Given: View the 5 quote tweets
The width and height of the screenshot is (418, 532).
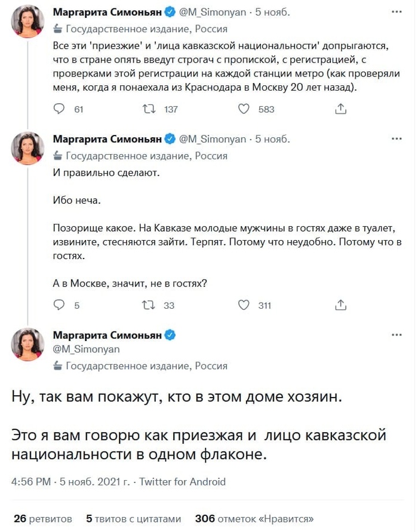Looking at the screenshot, I should coord(133,518).
